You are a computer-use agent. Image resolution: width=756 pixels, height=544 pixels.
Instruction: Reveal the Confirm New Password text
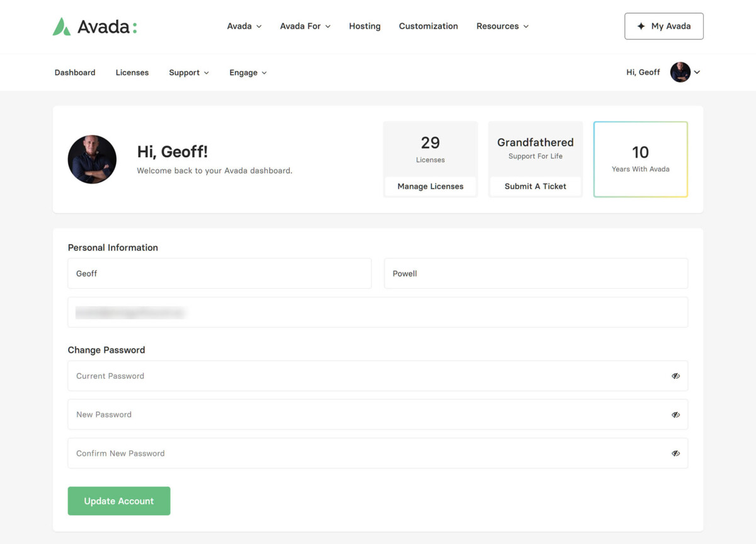tap(675, 454)
